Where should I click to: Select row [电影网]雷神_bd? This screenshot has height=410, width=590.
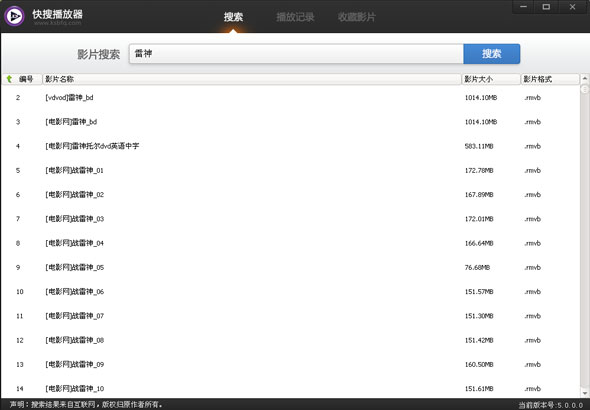pos(290,122)
